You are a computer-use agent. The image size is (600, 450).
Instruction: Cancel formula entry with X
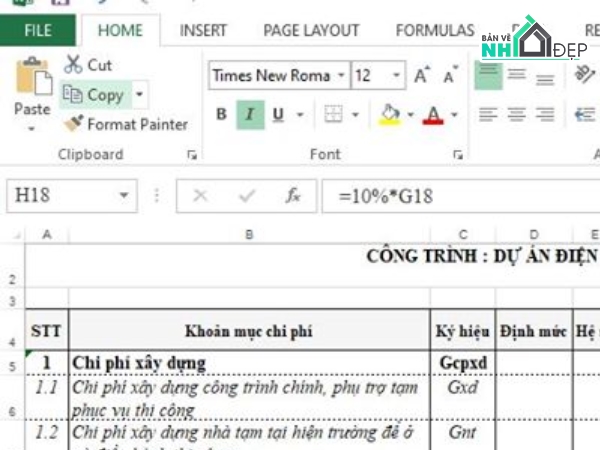(201, 196)
